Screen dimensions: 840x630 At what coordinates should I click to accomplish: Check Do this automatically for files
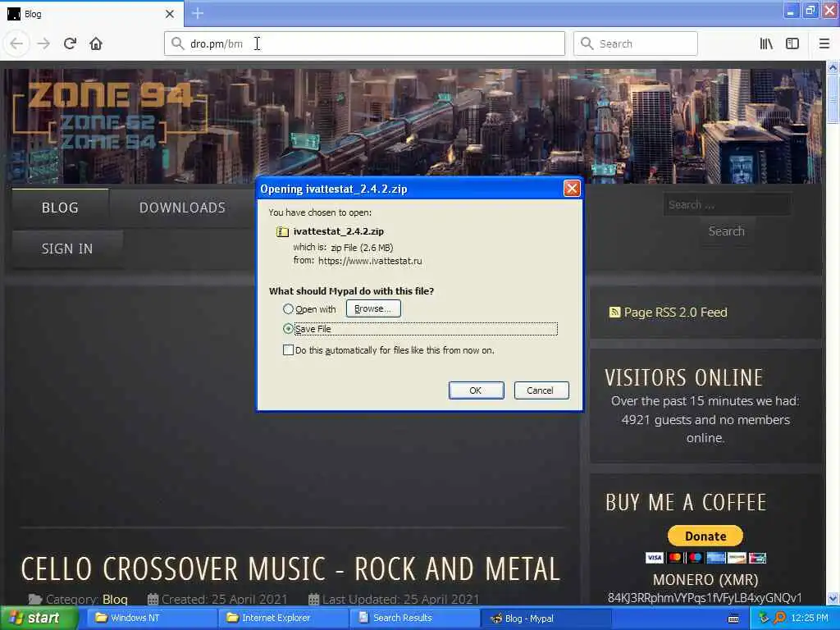tap(288, 350)
